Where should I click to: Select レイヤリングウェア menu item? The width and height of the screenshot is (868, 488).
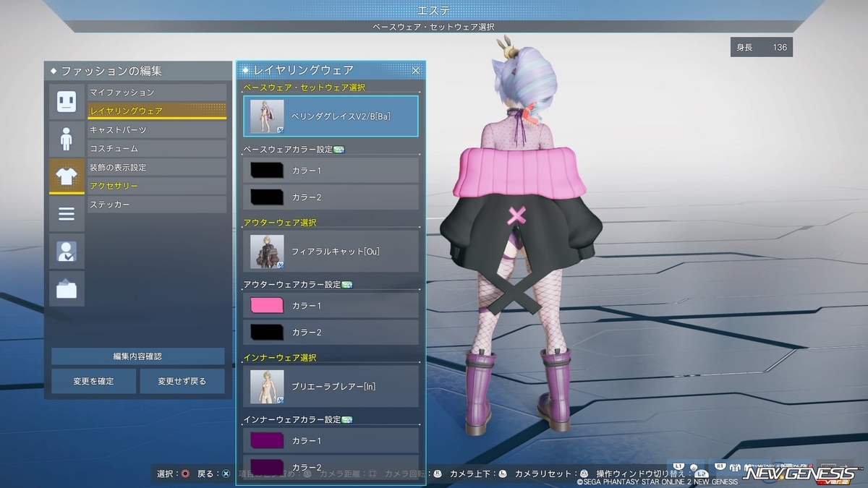coord(157,111)
